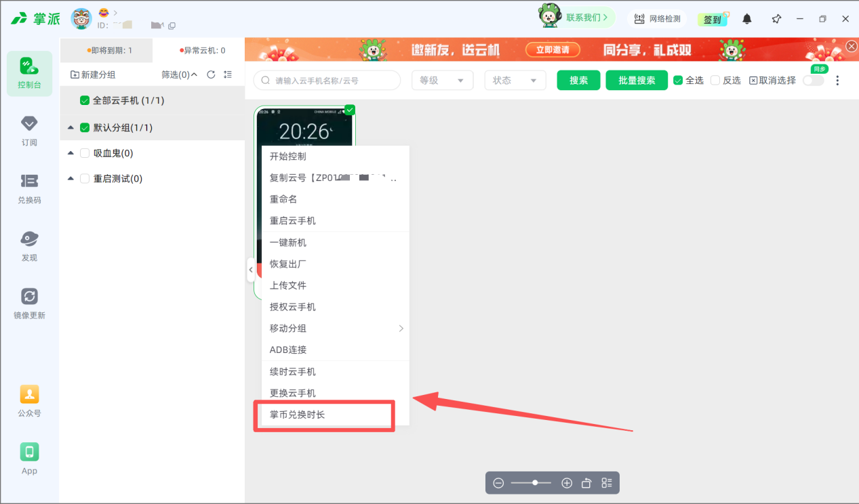This screenshot has height=504, width=859.
Task: Zoom out with the minus icon
Action: pyautogui.click(x=498, y=483)
